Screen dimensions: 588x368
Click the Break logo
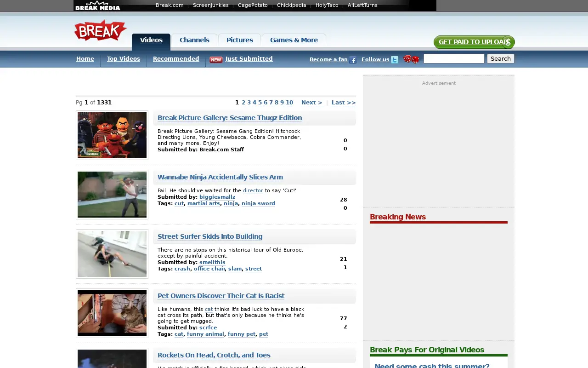pos(100,30)
